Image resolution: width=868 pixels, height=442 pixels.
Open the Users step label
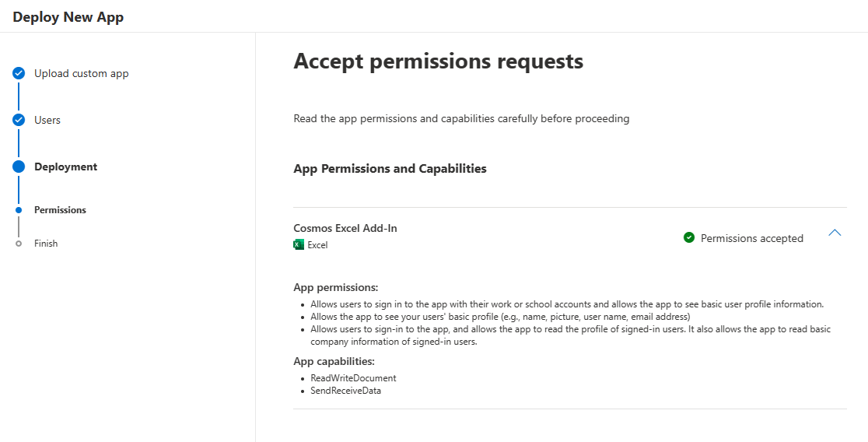pyautogui.click(x=47, y=120)
